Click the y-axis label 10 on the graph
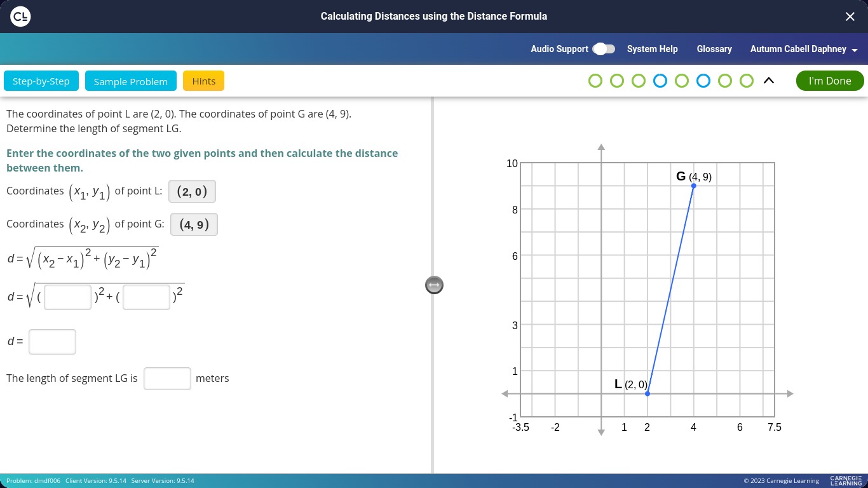Image resolution: width=868 pixels, height=488 pixels. [x=512, y=164]
